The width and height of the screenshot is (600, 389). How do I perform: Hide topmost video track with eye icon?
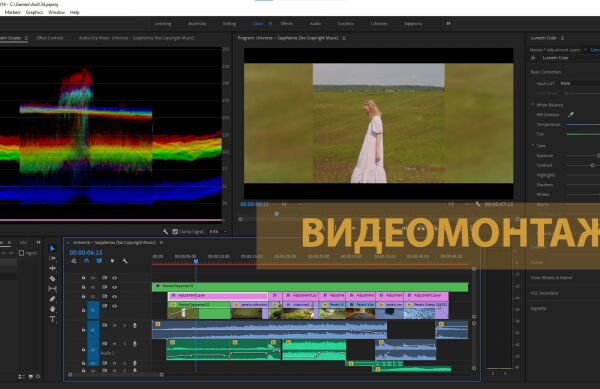[114, 278]
